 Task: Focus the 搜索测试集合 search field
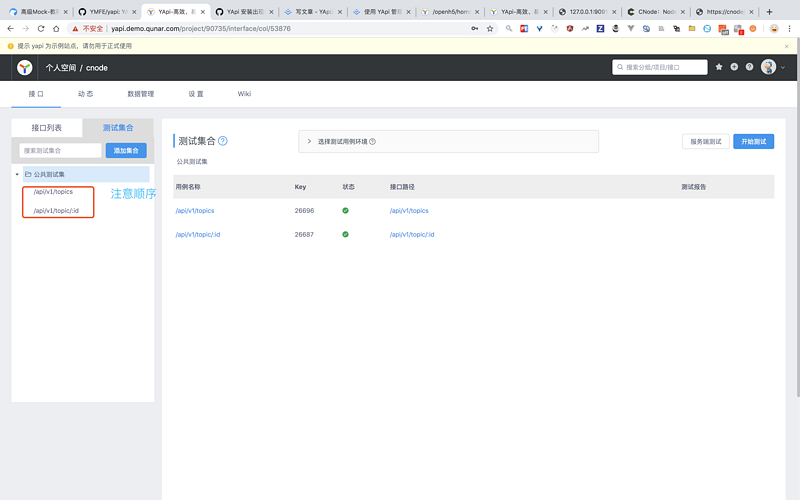[x=61, y=151]
